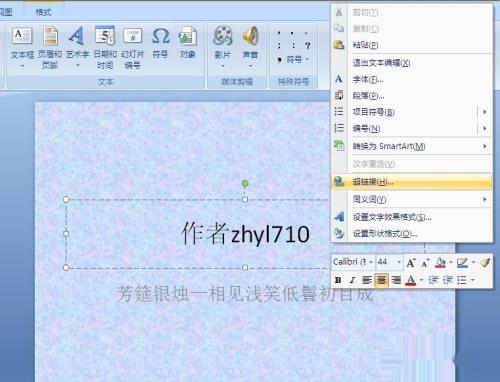Click bottom-center text box handle
Screen dimensions: 500x382
click(x=245, y=268)
